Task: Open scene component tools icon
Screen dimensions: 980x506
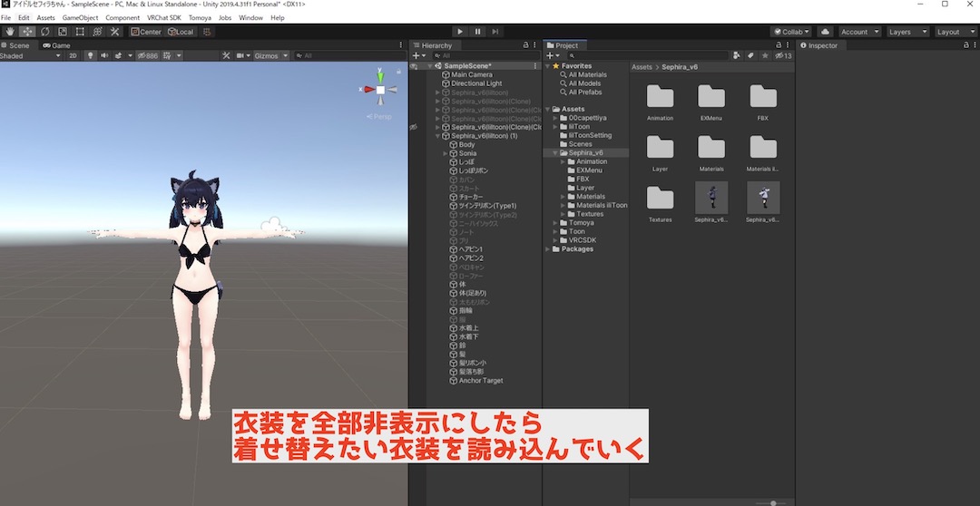Action: [x=226, y=55]
